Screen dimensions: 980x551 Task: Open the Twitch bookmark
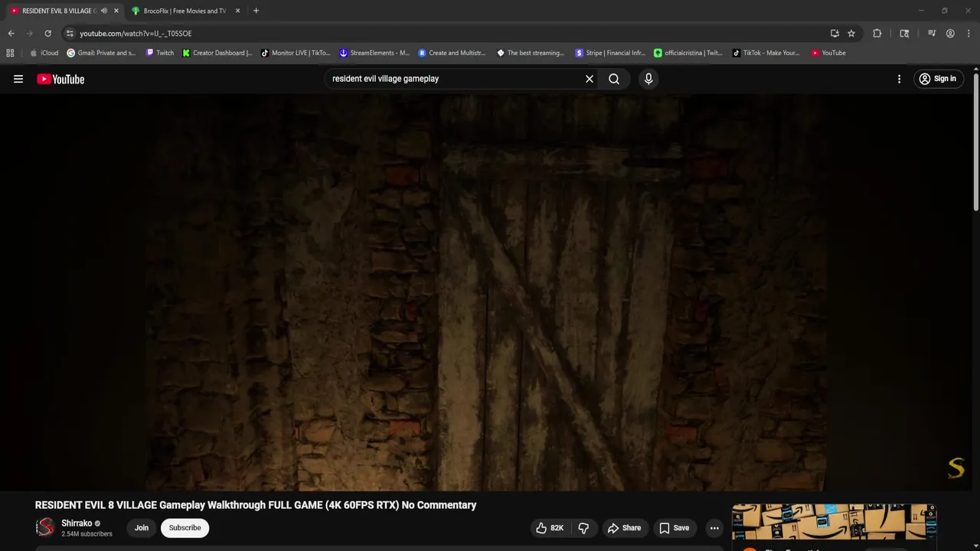point(160,53)
